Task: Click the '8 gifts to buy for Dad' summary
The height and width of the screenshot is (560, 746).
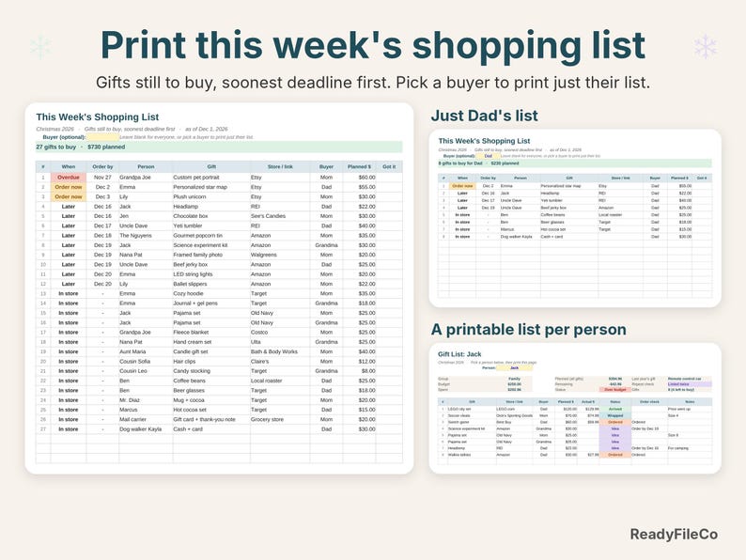Action: pos(575,163)
